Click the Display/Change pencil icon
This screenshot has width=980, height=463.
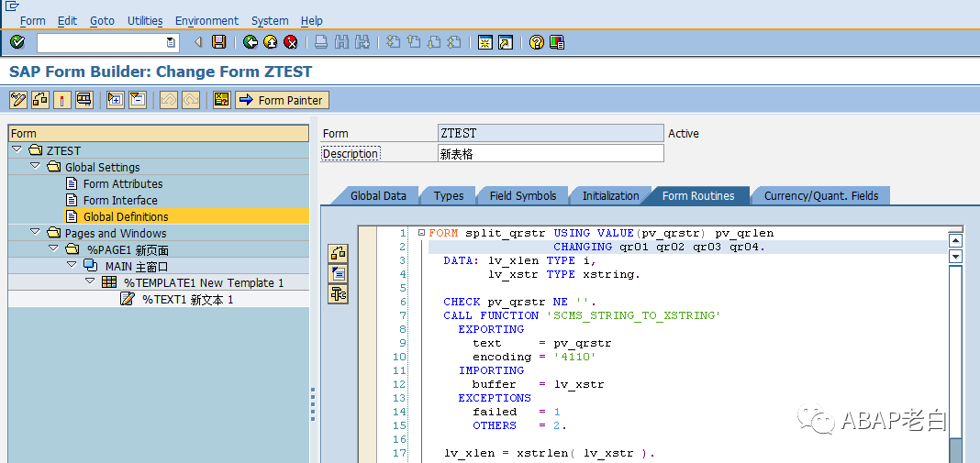[x=18, y=100]
